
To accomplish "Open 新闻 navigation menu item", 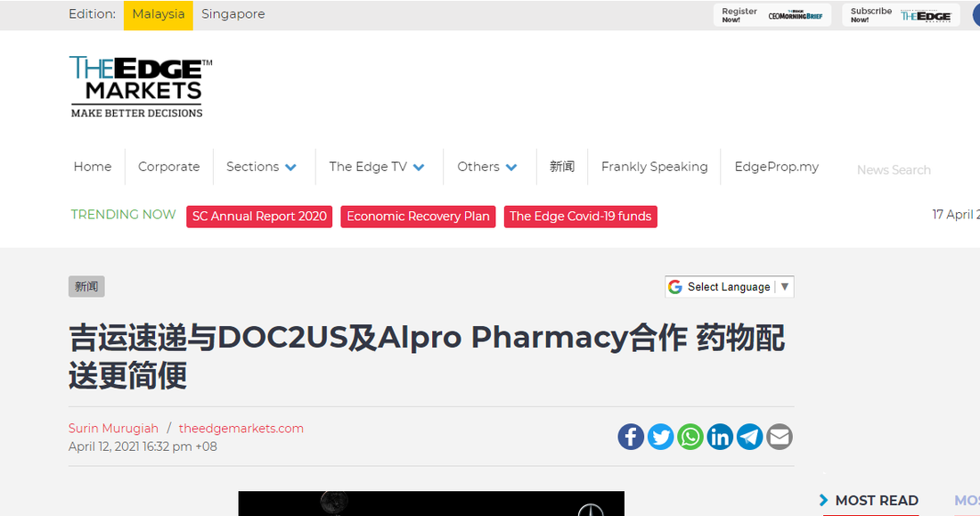I will [562, 167].
